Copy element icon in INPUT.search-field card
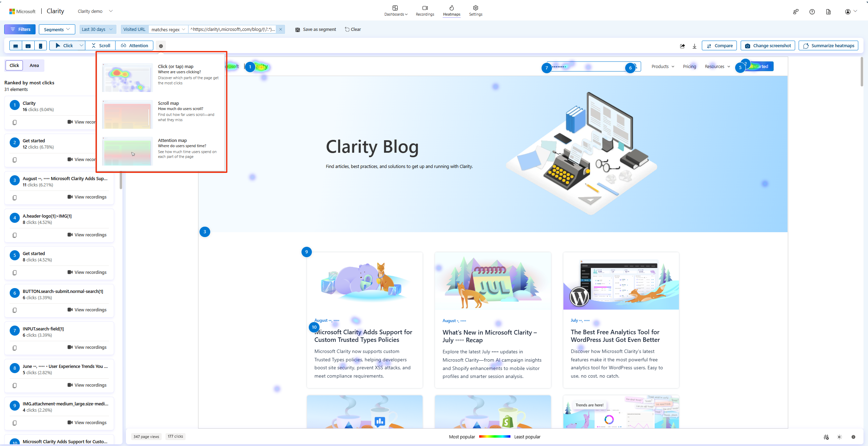 coord(15,348)
